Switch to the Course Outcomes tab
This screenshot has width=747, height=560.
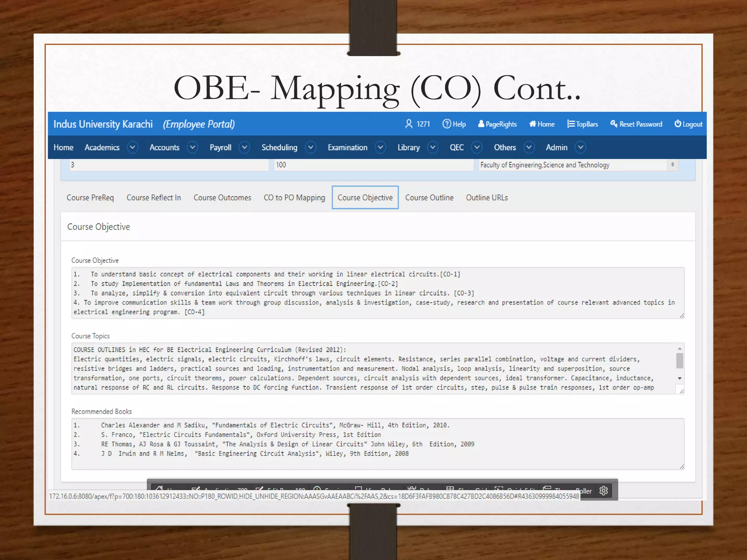click(x=222, y=198)
